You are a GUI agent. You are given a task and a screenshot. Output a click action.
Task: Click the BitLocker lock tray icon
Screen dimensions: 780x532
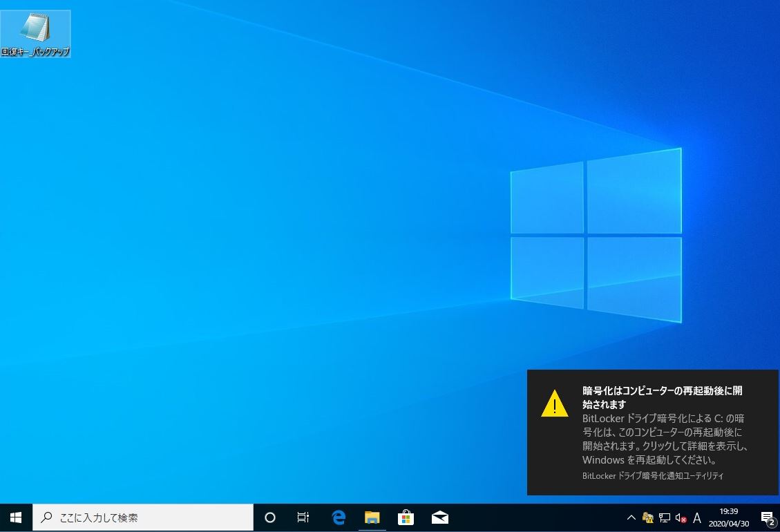click(647, 517)
